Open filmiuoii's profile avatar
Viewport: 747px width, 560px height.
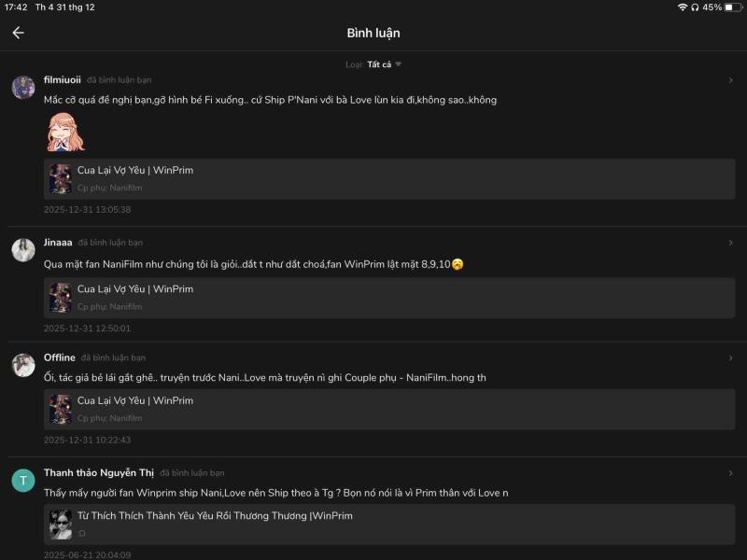click(x=23, y=88)
